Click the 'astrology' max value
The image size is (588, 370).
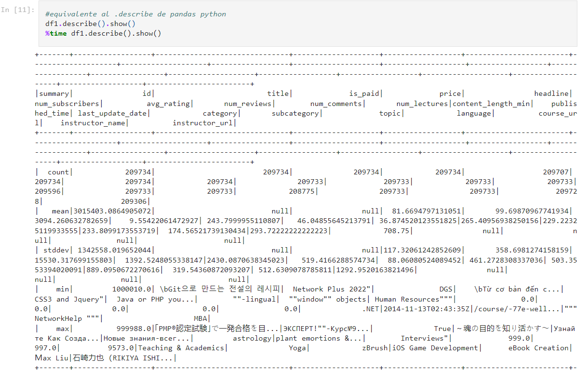click(252, 338)
